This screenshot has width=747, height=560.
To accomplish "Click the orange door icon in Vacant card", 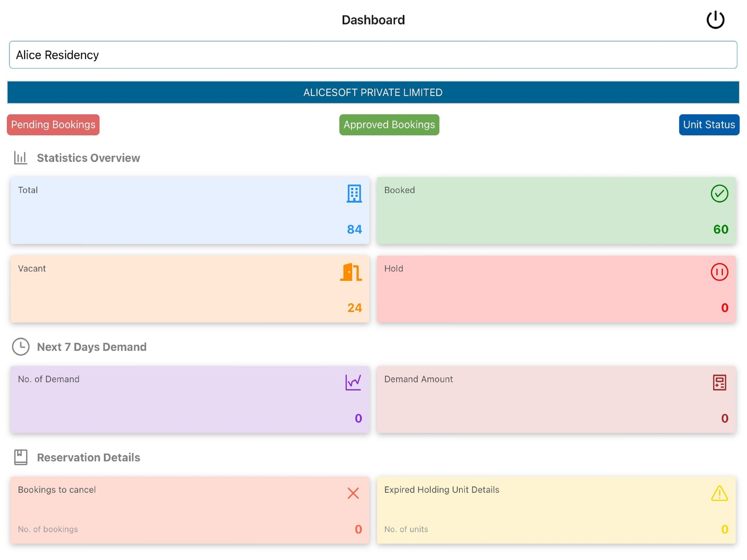I will pyautogui.click(x=351, y=272).
